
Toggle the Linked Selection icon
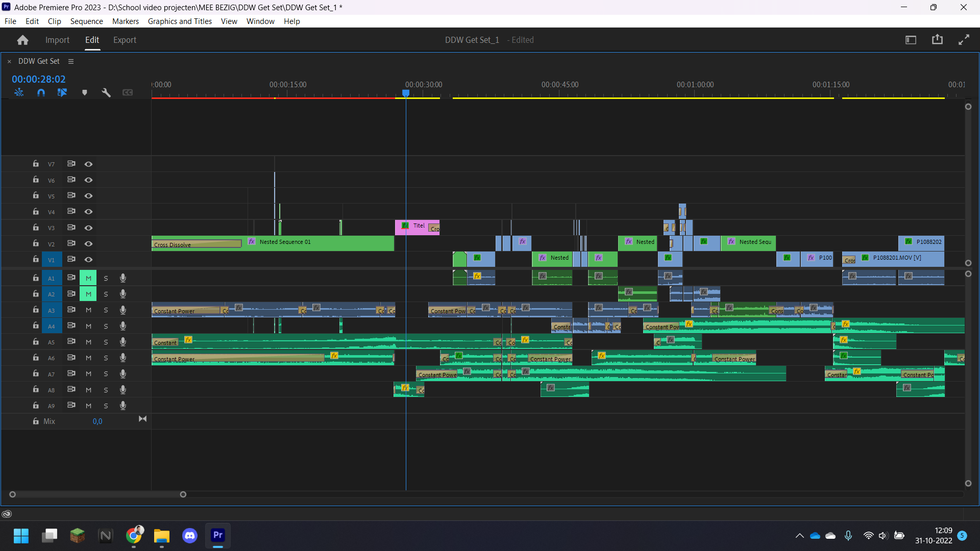tap(62, 92)
